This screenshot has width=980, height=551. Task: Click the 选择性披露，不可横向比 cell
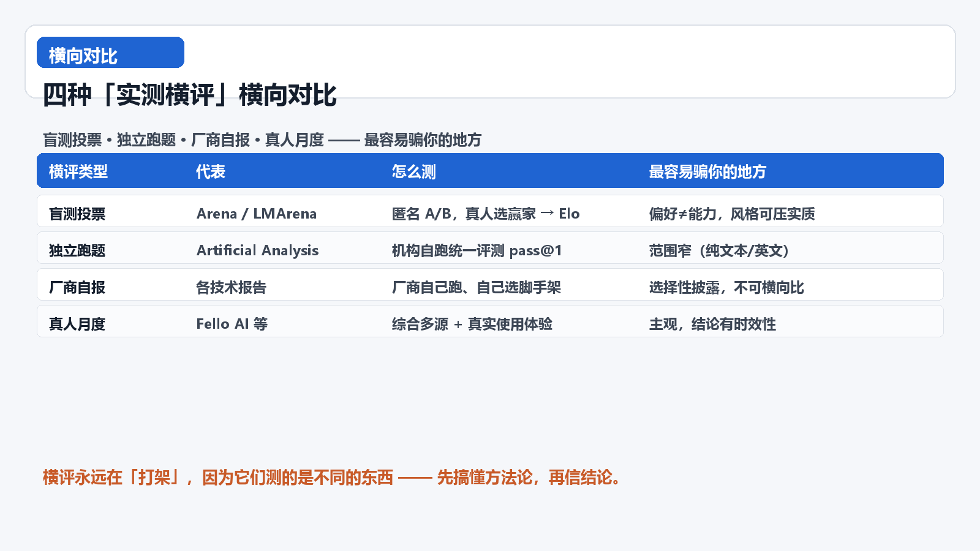tap(726, 287)
